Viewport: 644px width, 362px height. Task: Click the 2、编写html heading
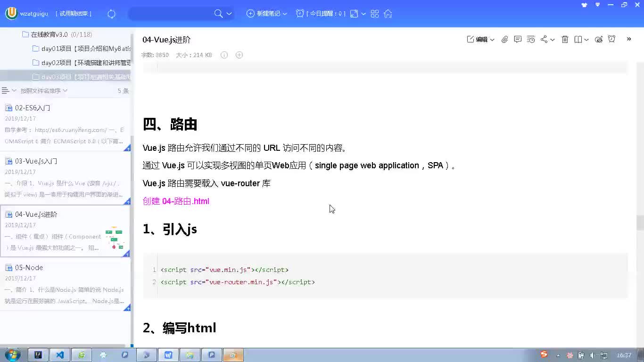179,328
